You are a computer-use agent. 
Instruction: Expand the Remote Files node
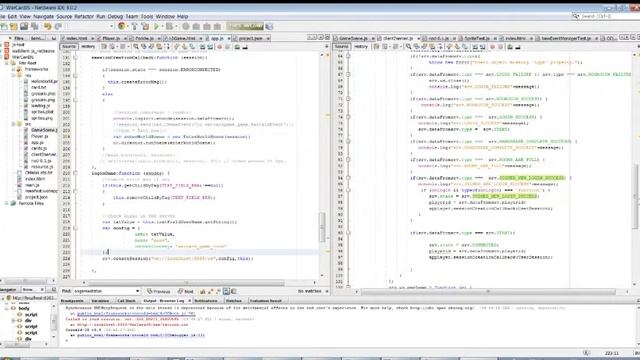point(7,203)
